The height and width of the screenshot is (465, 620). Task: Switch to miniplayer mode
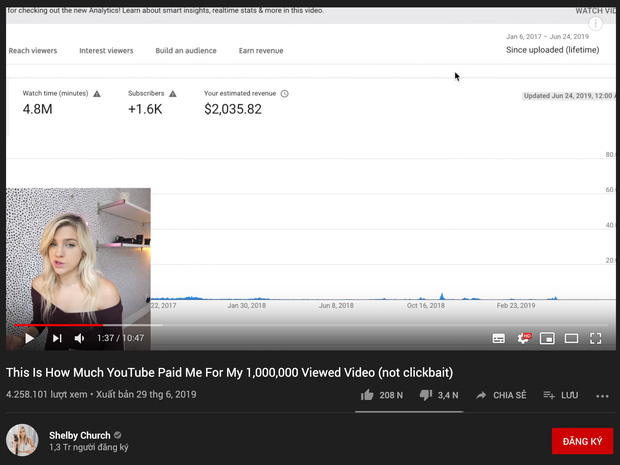[547, 339]
